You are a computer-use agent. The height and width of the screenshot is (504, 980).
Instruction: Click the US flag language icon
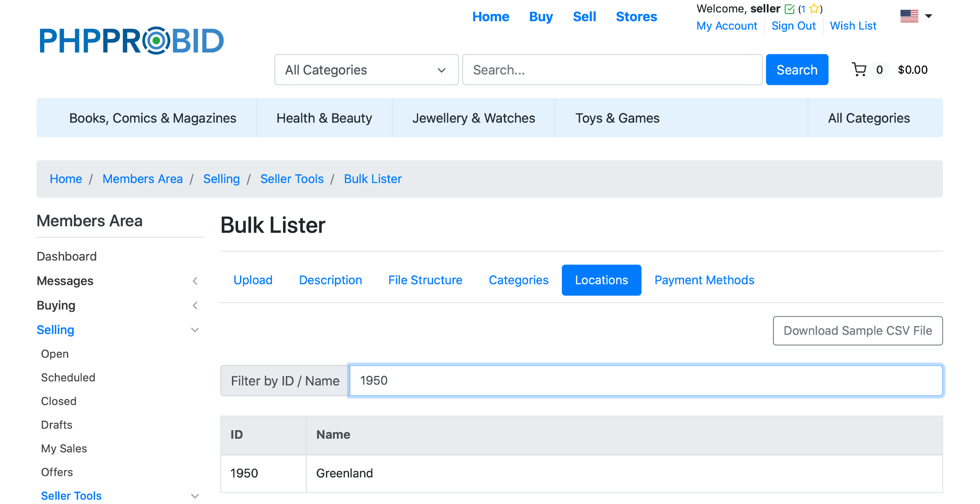click(909, 16)
